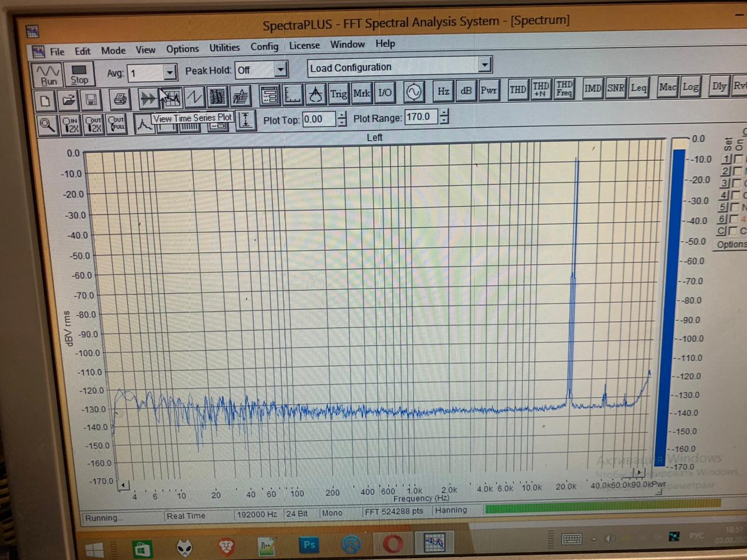Zoom out full with magnifier icon
747x560 pixels.
117,123
